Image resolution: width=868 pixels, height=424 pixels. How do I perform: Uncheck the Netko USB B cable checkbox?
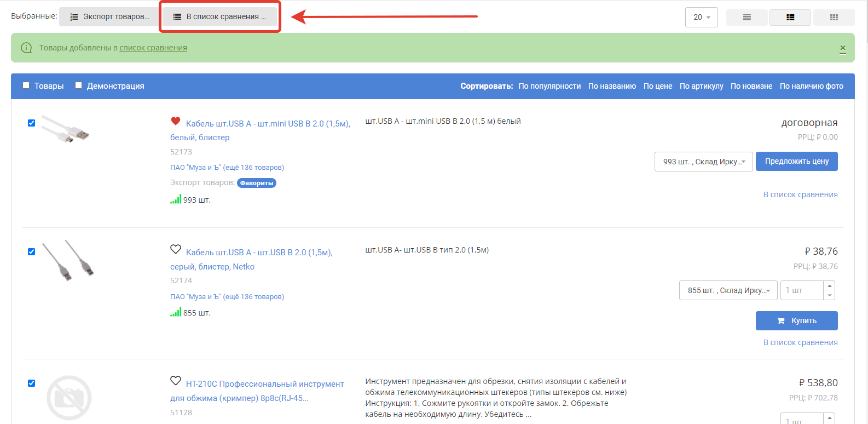32,252
